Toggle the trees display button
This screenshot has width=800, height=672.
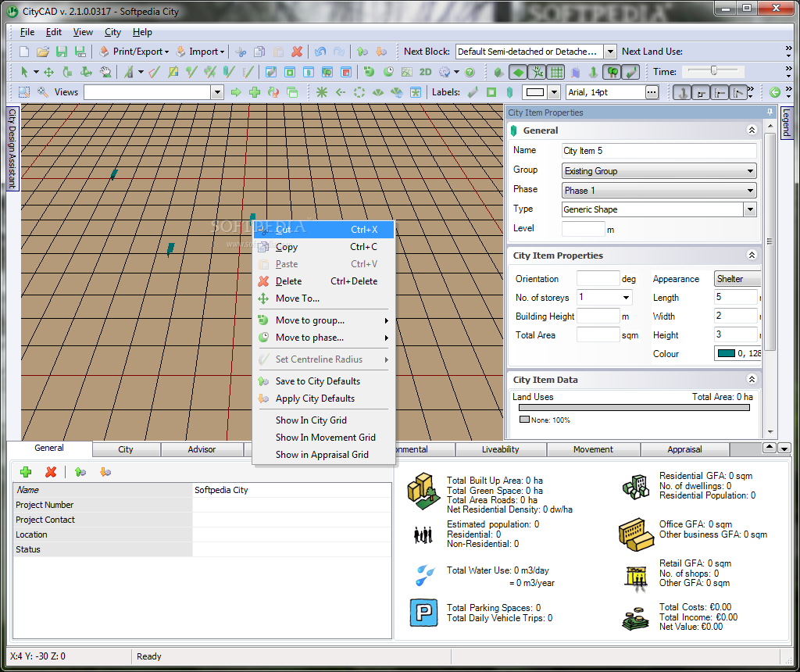612,72
